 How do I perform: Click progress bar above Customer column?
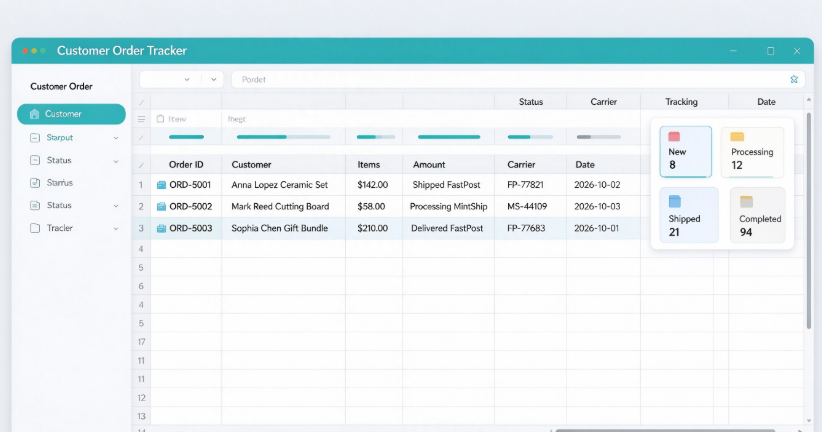click(x=284, y=137)
